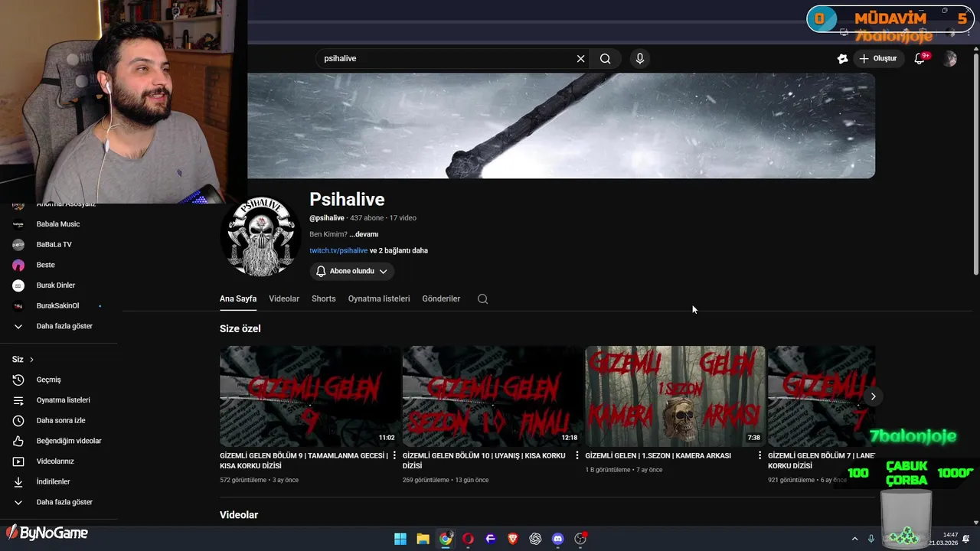980x551 pixels.
Task: Open Discord from the taskbar
Action: [558, 539]
